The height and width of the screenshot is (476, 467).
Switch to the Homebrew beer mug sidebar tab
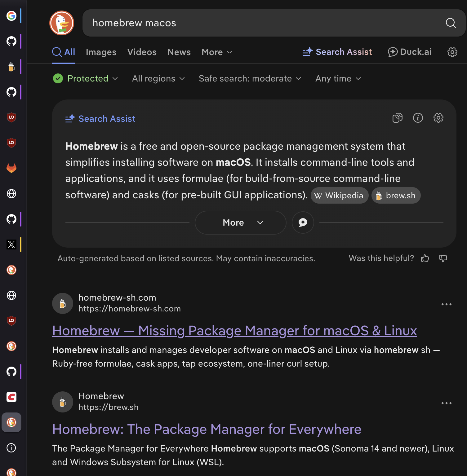click(11, 67)
